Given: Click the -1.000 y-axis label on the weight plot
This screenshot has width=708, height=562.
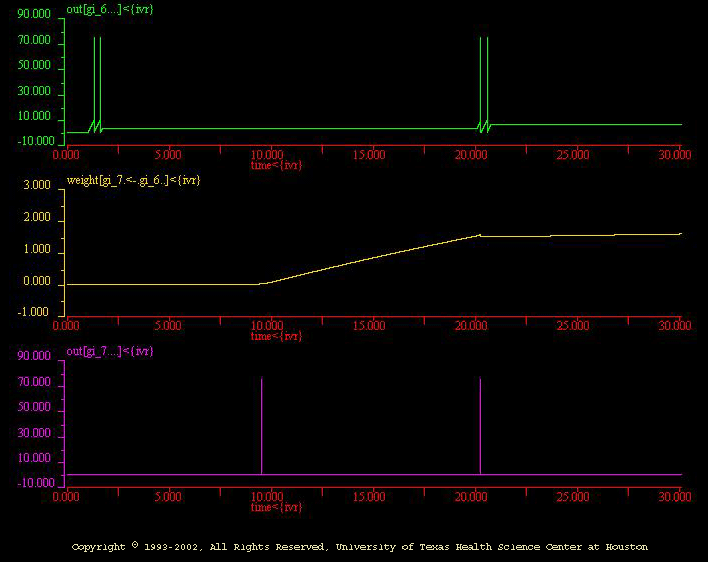Looking at the screenshot, I should (x=35, y=312).
